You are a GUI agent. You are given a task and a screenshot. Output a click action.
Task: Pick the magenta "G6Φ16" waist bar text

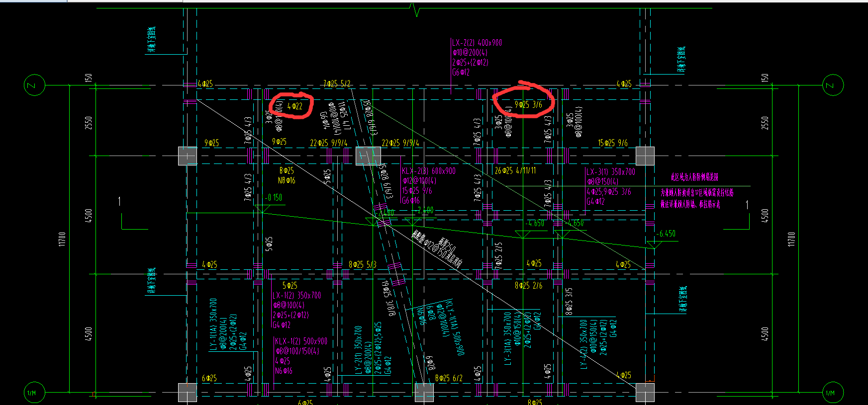point(411,201)
